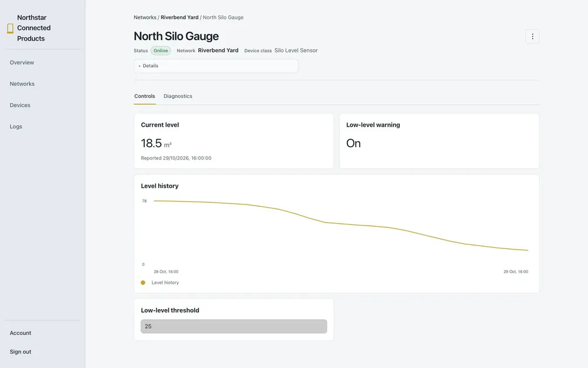Click the 18.5 current level value
The width and height of the screenshot is (588, 368).
coord(151,143)
